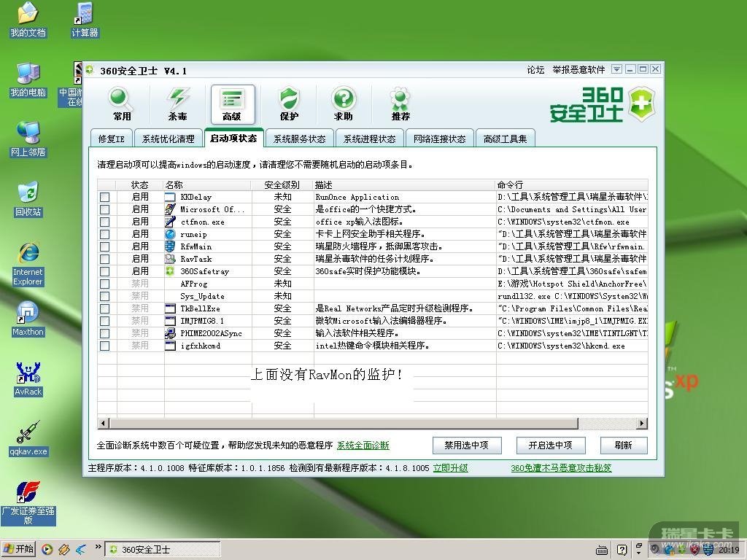The image size is (747, 560).
Task: Check the runeip item checkbox
Action: [105, 234]
